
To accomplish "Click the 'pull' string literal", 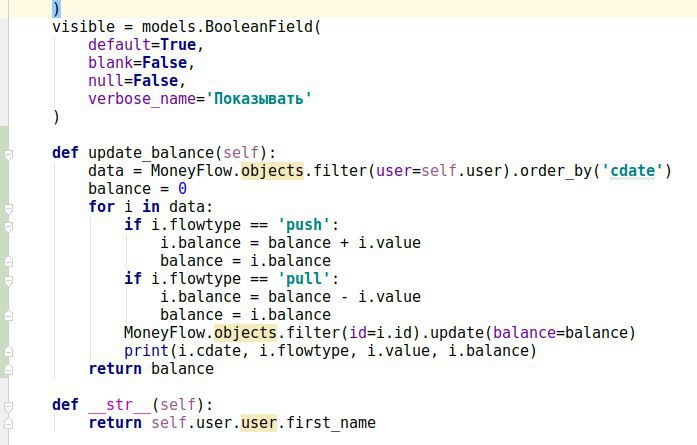I will point(304,279).
